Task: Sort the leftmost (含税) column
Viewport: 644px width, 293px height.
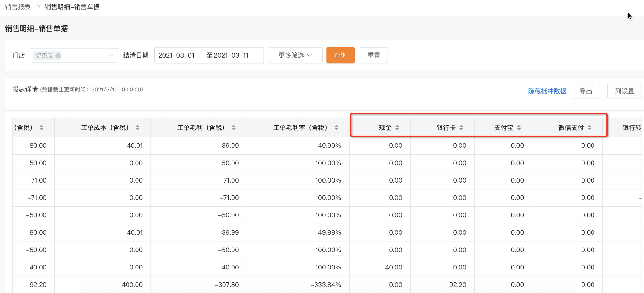Action: tap(42, 128)
